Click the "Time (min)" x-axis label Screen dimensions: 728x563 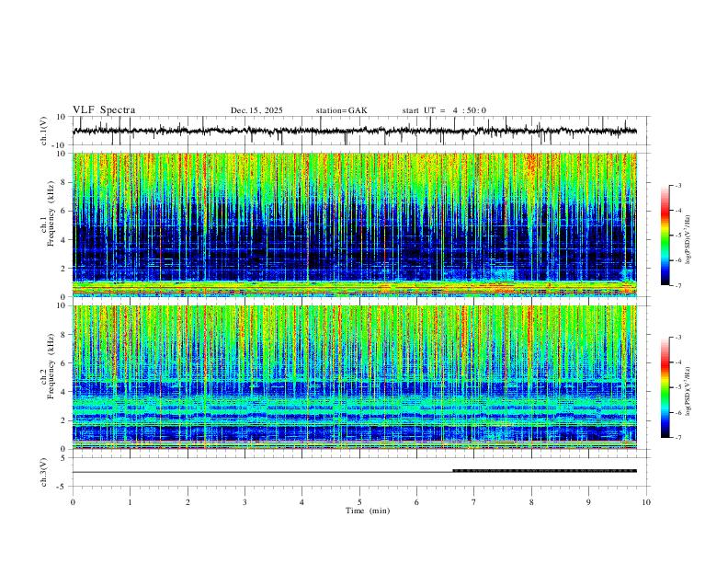pyautogui.click(x=368, y=511)
